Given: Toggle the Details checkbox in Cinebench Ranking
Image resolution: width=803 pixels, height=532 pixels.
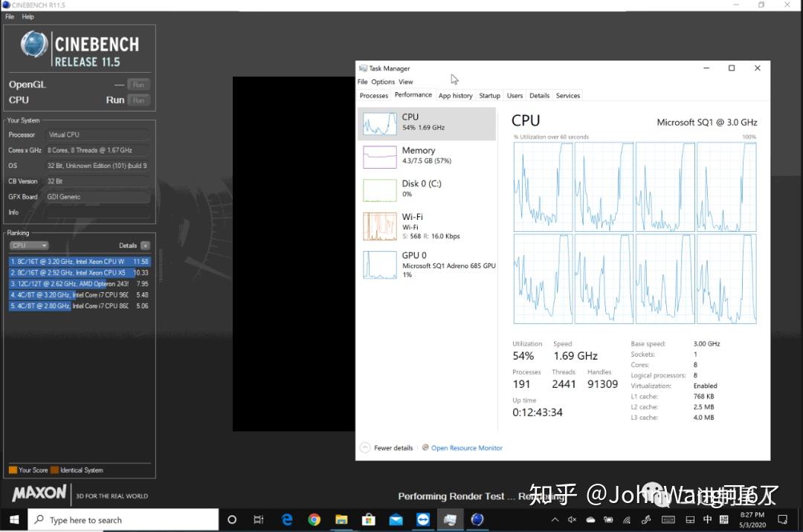Looking at the screenshot, I should [146, 244].
